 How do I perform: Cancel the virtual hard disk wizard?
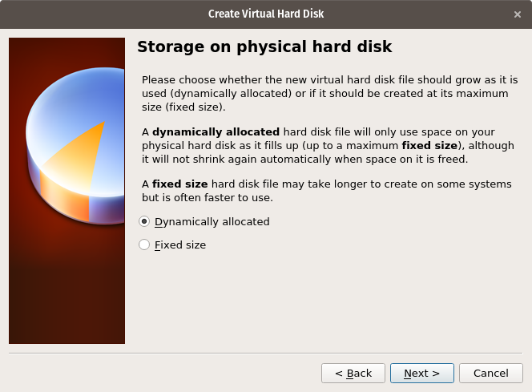click(x=491, y=374)
